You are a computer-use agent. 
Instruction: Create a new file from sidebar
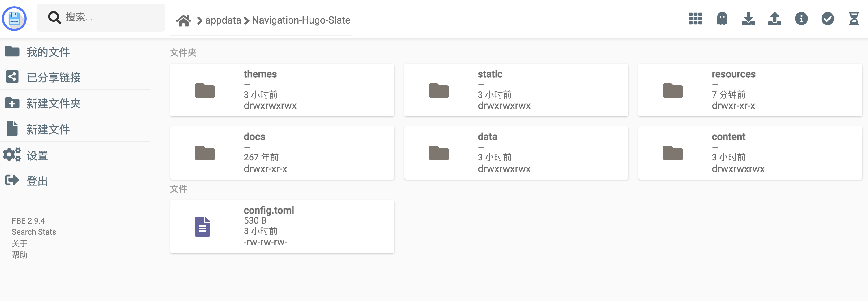(48, 129)
